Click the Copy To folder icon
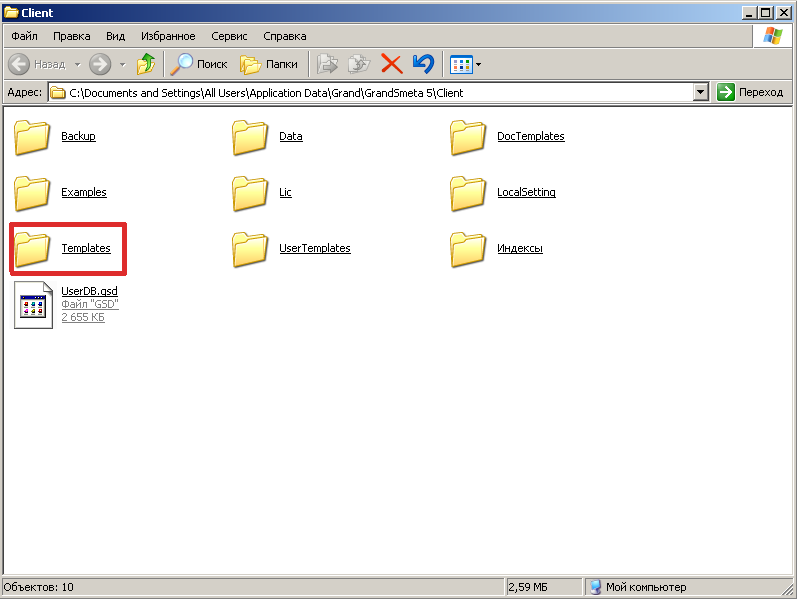The image size is (797, 599). pos(359,64)
